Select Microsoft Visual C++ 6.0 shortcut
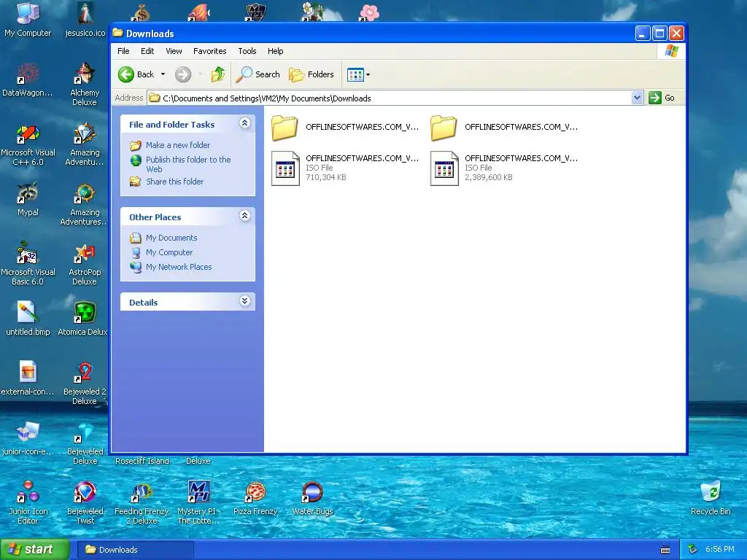 click(x=28, y=144)
